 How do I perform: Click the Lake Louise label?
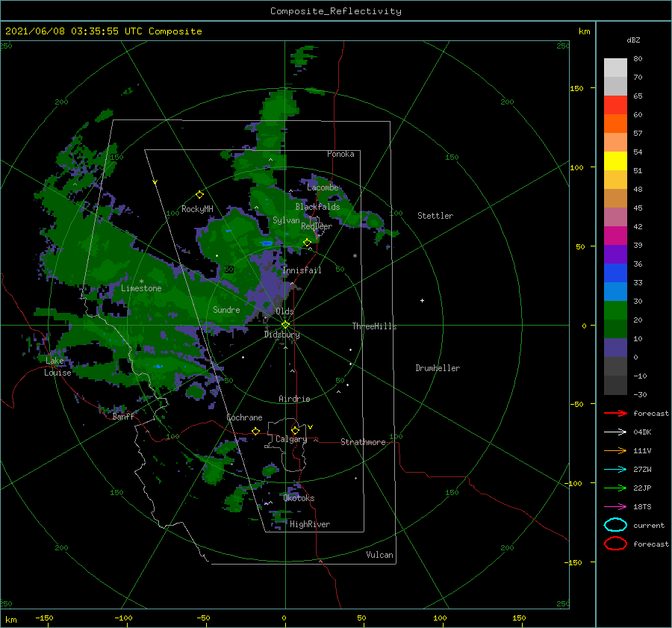pos(57,367)
